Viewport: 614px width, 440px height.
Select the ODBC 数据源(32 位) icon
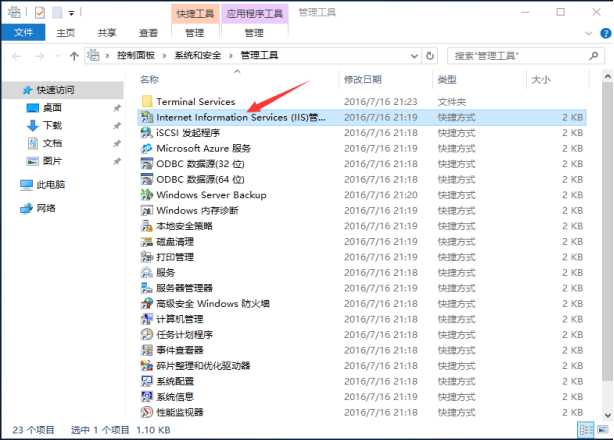point(147,164)
